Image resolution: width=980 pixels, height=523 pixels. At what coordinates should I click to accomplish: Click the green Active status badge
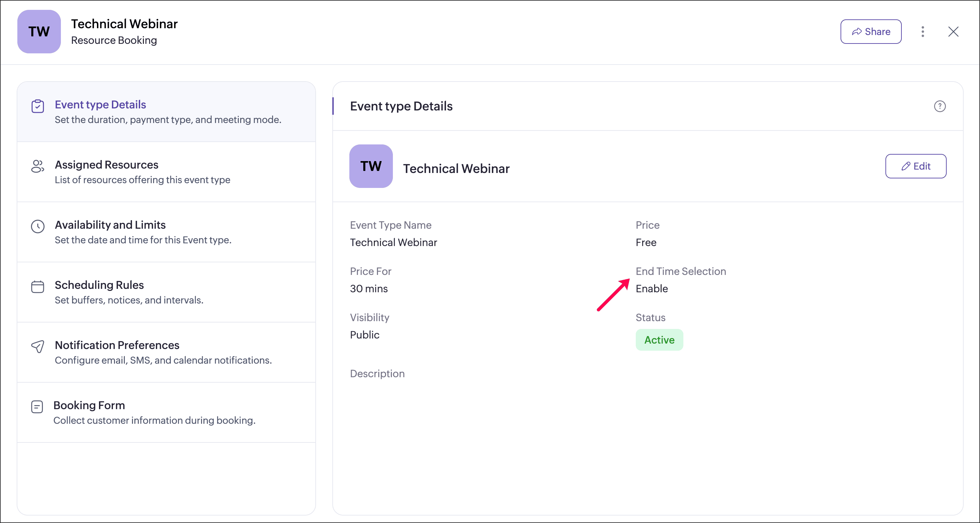[x=659, y=340]
